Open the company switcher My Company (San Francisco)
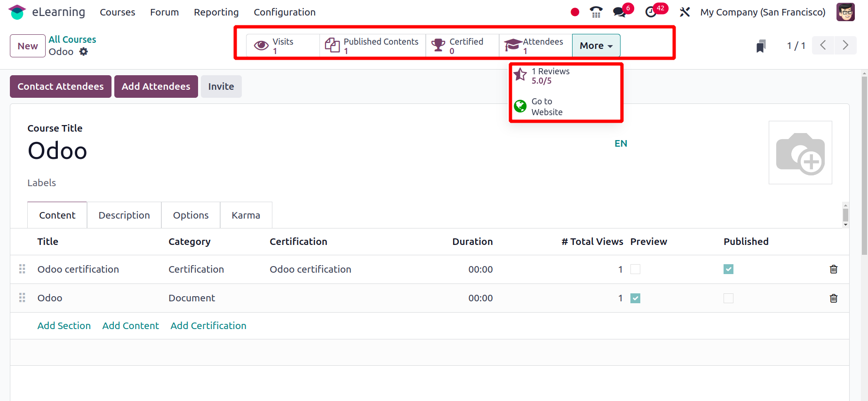Screen dimensions: 868x401 [x=763, y=12]
